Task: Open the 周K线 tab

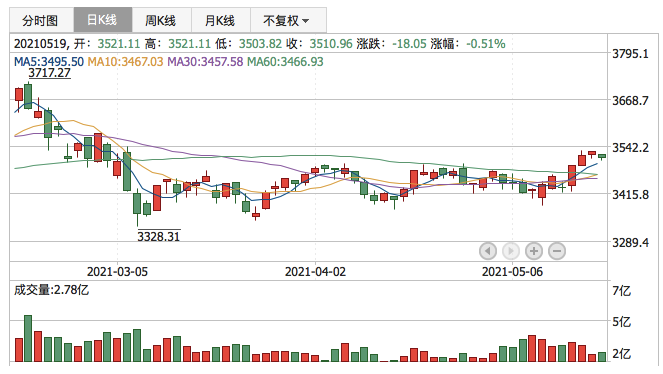Action: (162, 20)
